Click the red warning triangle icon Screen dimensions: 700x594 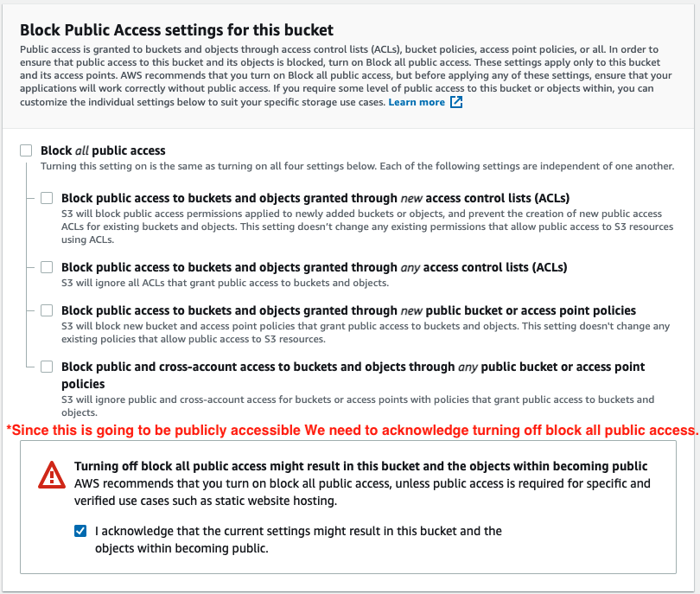52,474
